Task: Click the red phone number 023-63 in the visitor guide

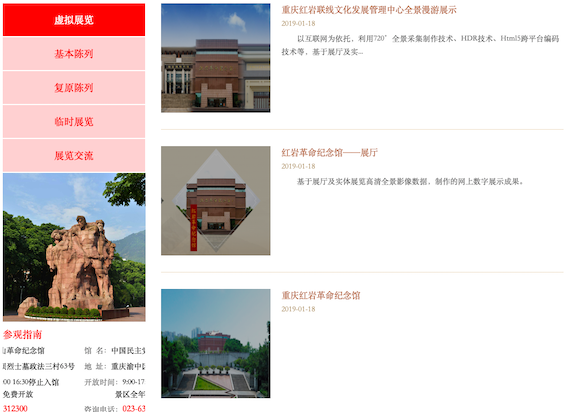Action: coord(134,408)
